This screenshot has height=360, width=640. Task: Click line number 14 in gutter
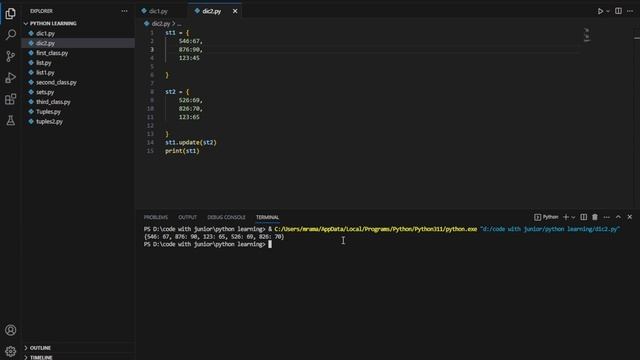tap(150, 142)
